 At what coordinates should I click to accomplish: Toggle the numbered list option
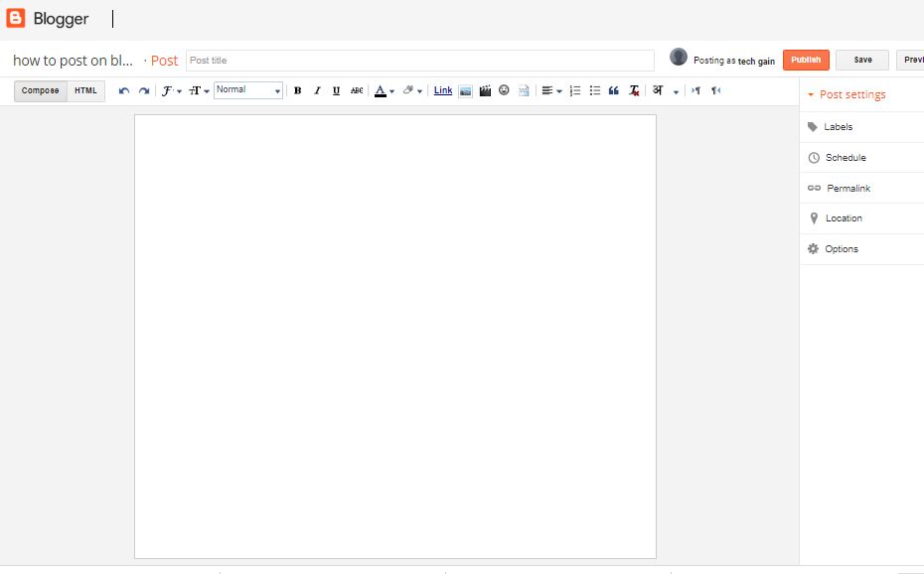(574, 90)
